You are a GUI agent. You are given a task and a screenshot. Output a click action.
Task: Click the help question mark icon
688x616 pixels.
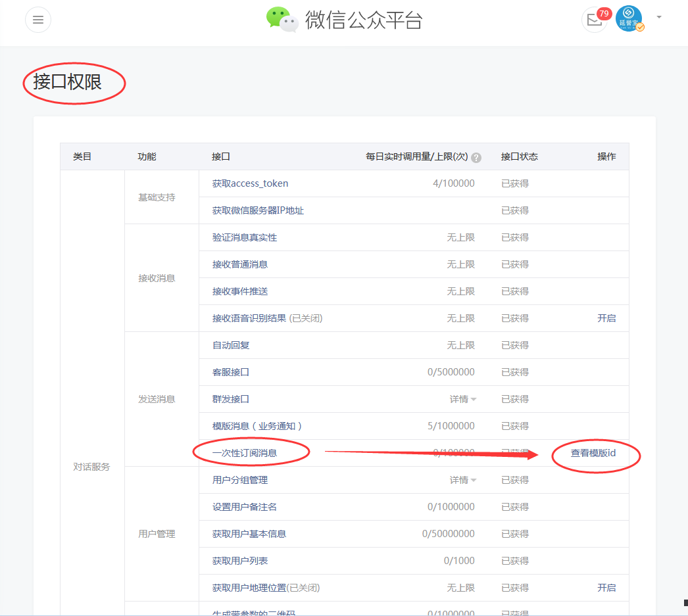476,158
